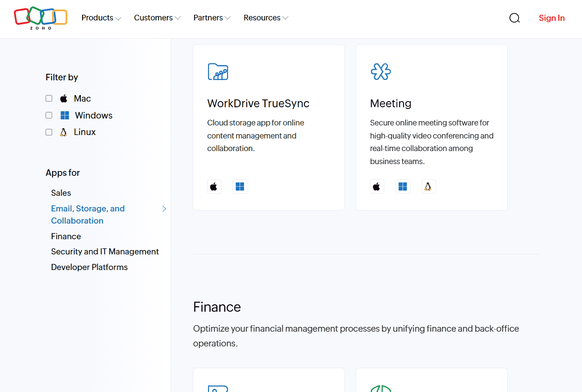The width and height of the screenshot is (582, 392).
Task: Select Windows icon under Meeting card
Action: click(403, 187)
